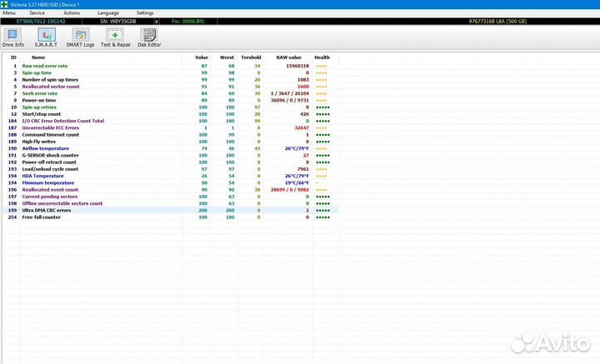
Task: Select the S.M.A.R.T toolbar button
Action: [47, 37]
